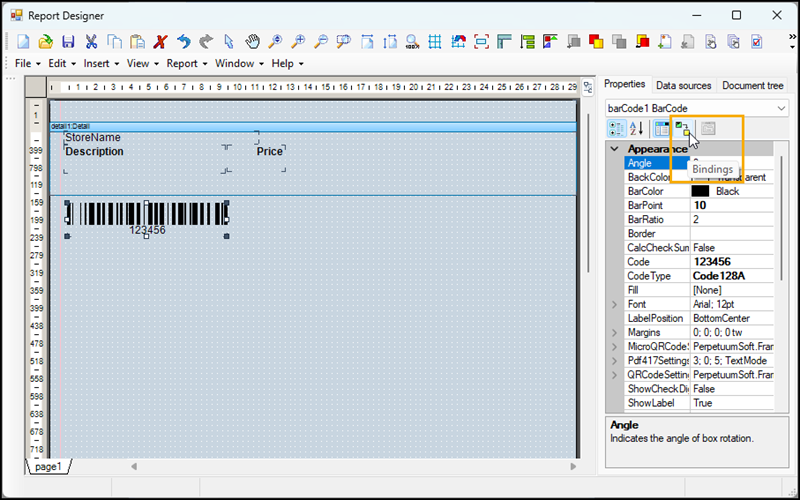Select the page1 tab
Viewport: 800px width, 500px height.
pos(48,467)
